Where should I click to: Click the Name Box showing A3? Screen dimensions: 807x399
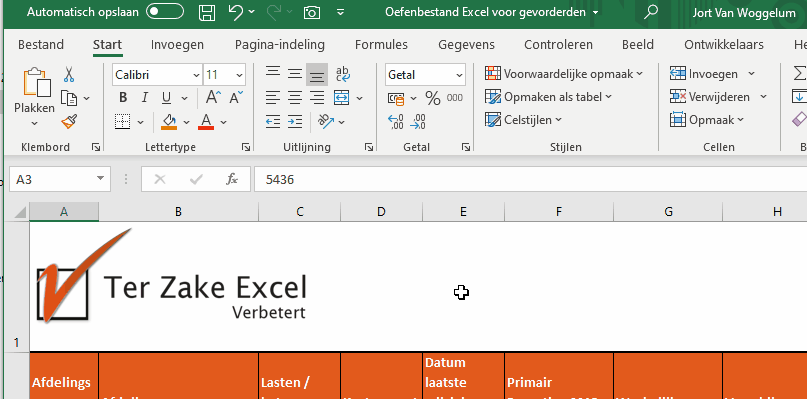[60, 179]
